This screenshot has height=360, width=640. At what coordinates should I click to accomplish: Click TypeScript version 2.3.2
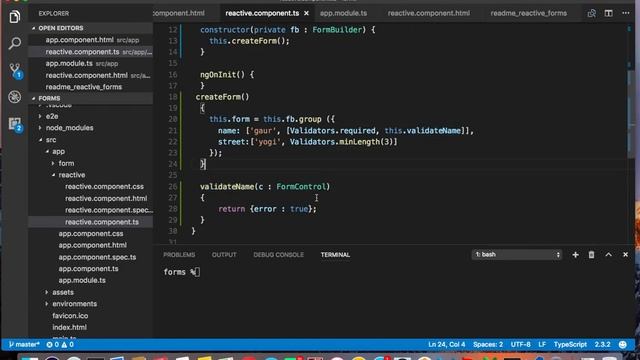point(602,345)
